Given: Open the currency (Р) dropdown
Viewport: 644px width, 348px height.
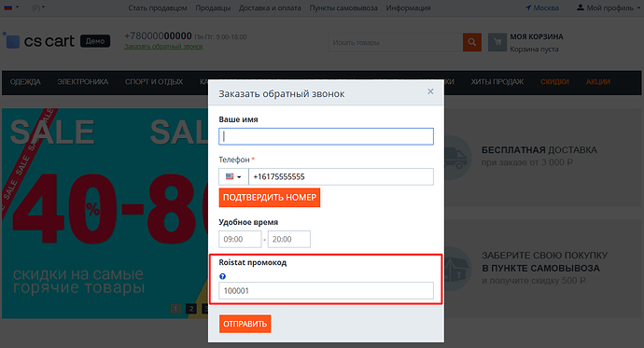Looking at the screenshot, I should tap(38, 7).
